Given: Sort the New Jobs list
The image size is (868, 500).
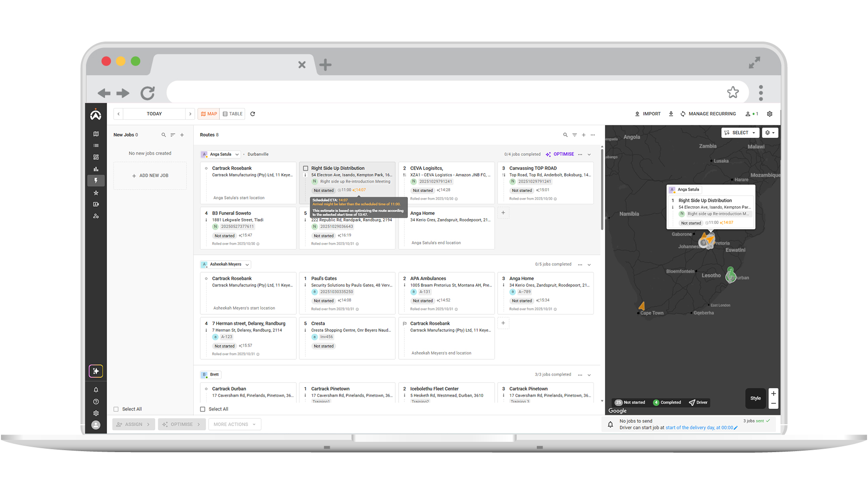Looking at the screenshot, I should [173, 135].
